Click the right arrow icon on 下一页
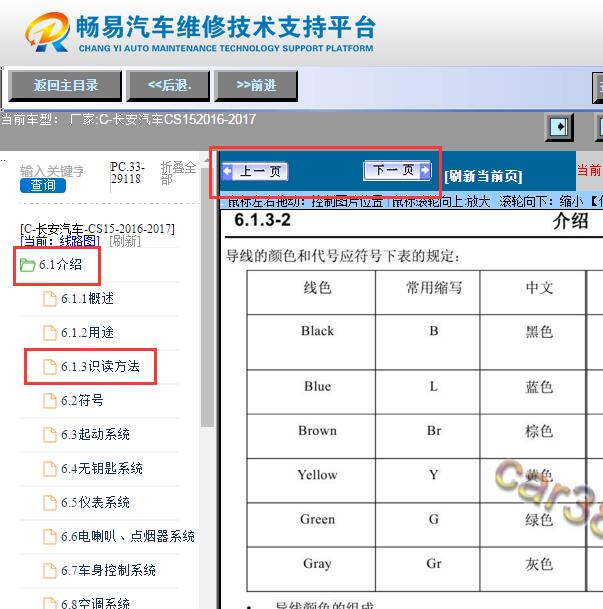This screenshot has width=603, height=609. (425, 170)
